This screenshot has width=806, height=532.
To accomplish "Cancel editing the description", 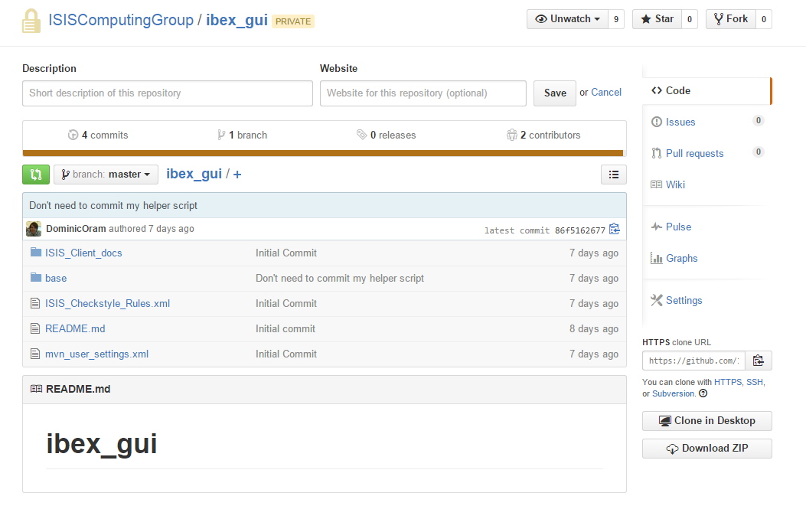I will pos(606,92).
